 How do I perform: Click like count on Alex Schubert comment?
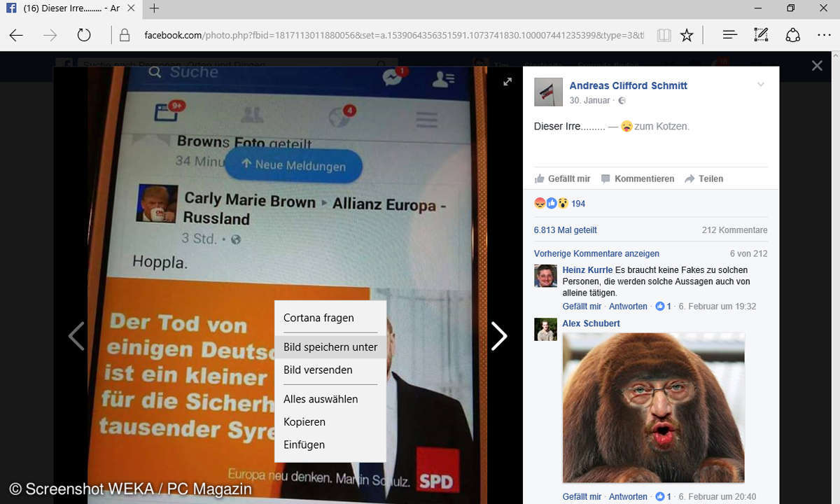(663, 497)
